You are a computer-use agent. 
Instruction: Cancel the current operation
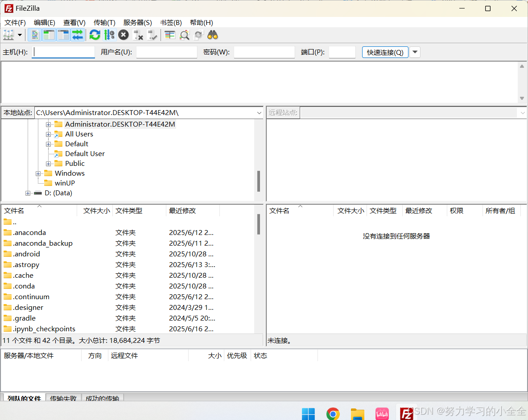(124, 35)
